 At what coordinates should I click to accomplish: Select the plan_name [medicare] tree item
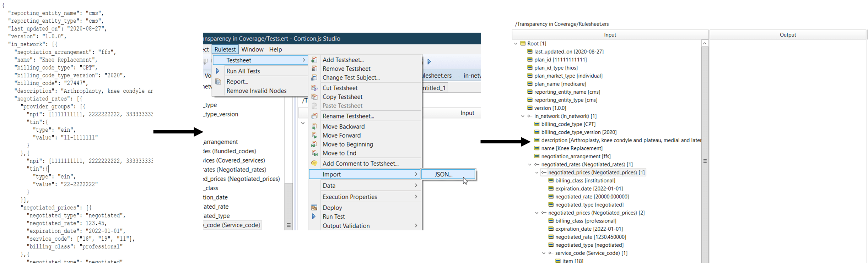[x=560, y=84]
